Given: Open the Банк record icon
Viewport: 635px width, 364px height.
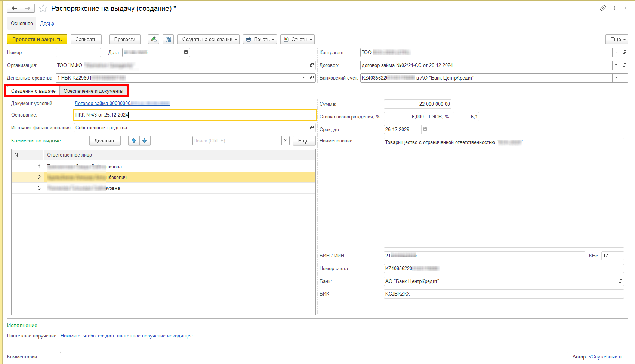Looking at the screenshot, I should click(620, 281).
